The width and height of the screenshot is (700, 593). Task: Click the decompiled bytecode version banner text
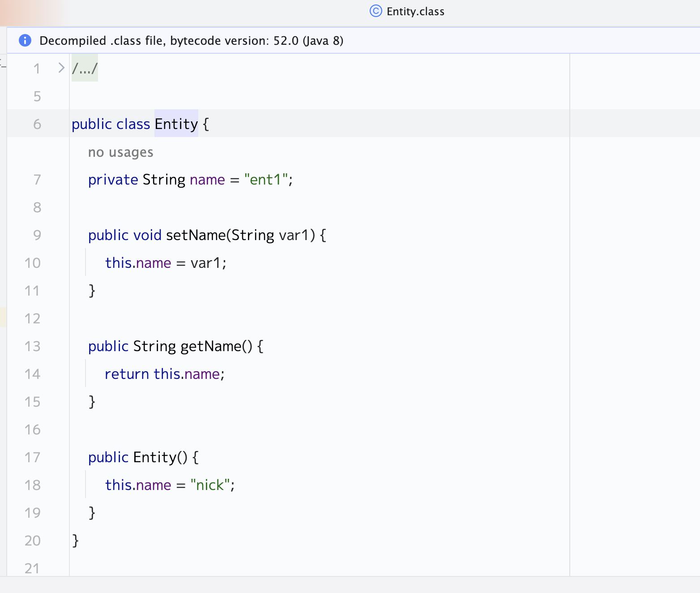coord(191,41)
